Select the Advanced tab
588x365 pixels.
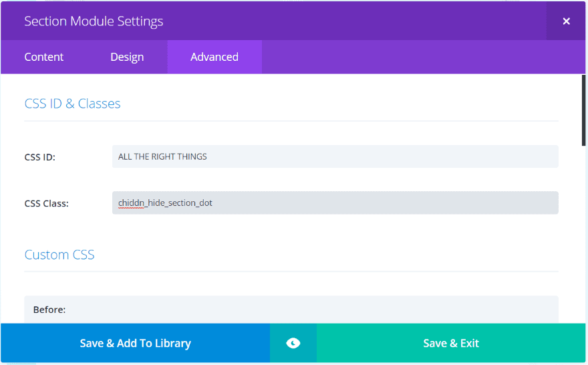[214, 57]
